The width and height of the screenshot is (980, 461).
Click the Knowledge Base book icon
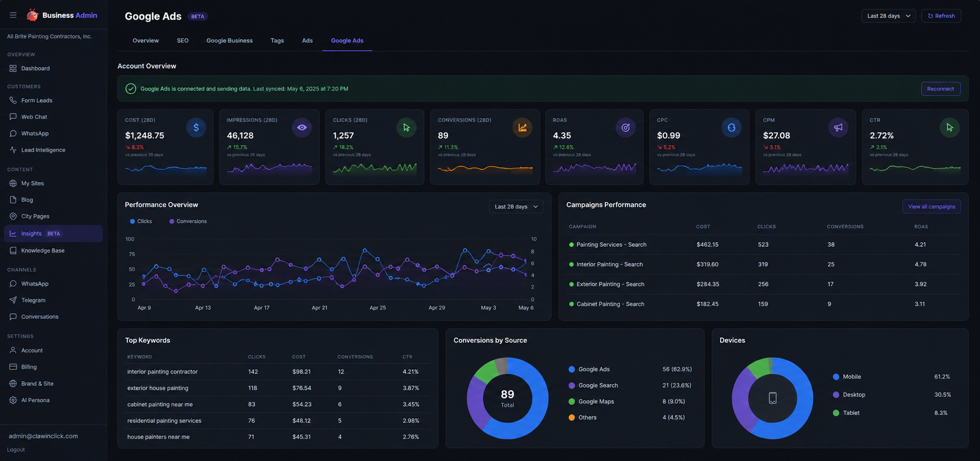click(13, 251)
